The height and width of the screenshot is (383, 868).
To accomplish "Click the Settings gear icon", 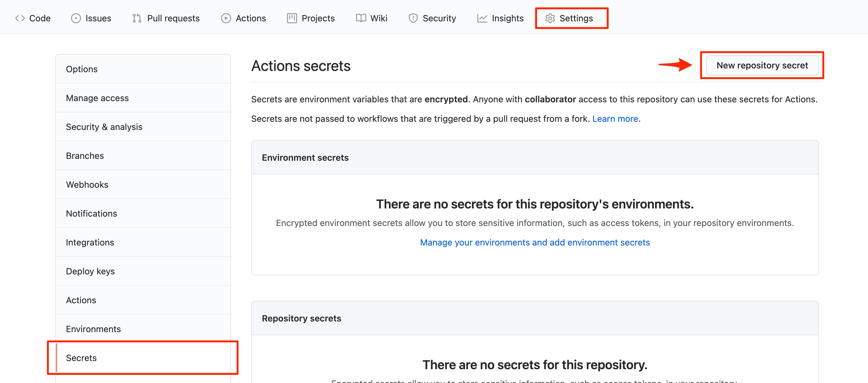I will (550, 18).
